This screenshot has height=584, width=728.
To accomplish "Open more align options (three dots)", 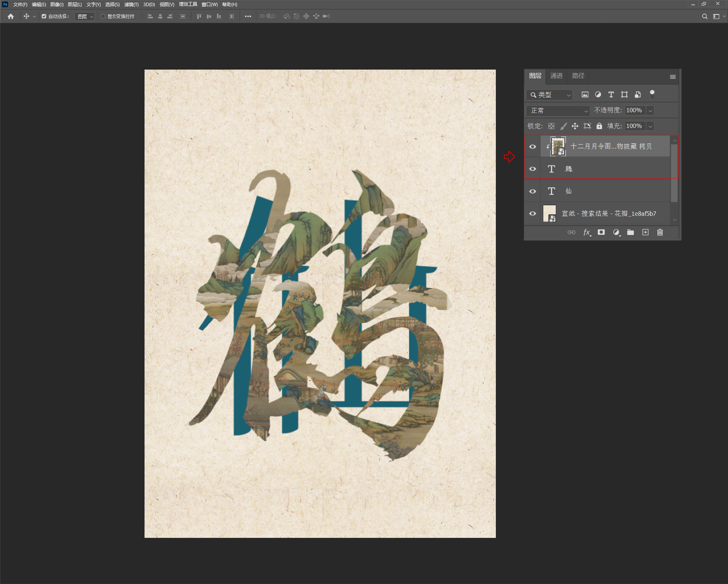I will [x=248, y=16].
